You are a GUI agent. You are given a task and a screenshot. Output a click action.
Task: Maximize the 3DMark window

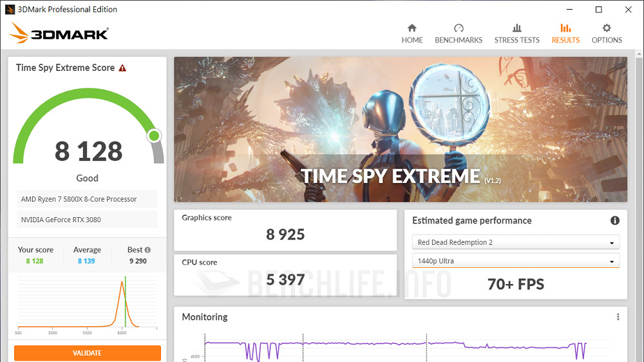[x=599, y=10]
